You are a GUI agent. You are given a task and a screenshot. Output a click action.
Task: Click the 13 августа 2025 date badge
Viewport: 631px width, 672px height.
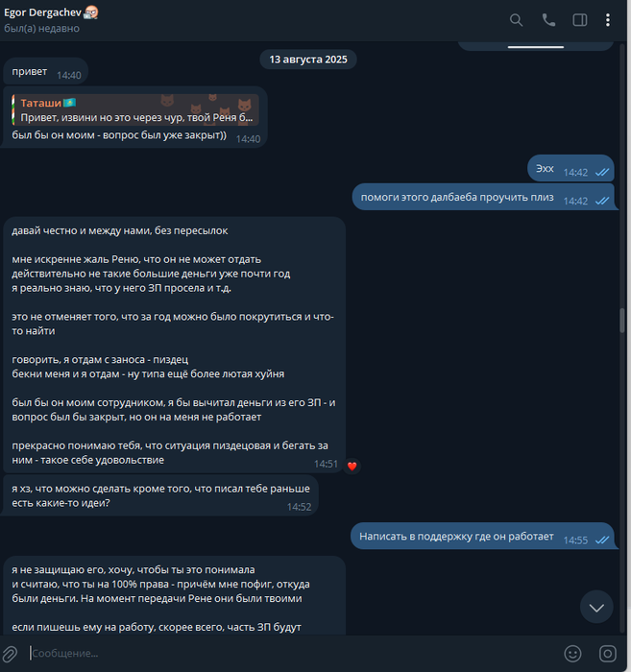pos(307,60)
